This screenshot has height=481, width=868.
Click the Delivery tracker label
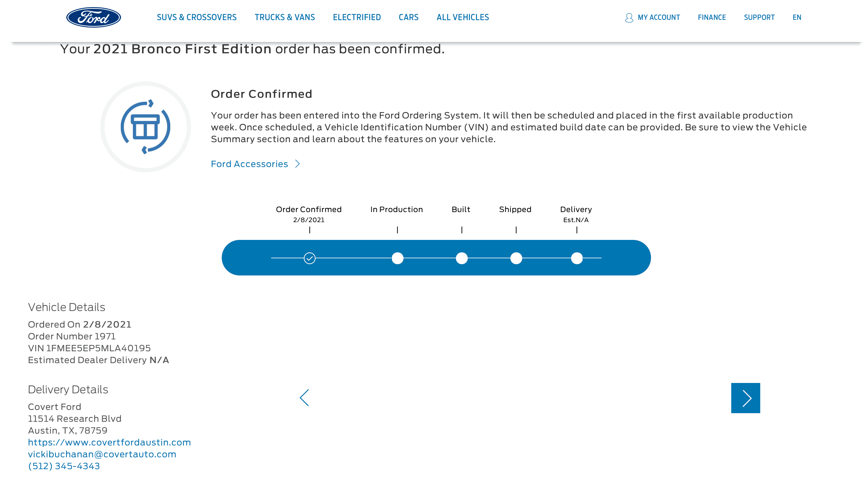click(x=576, y=209)
